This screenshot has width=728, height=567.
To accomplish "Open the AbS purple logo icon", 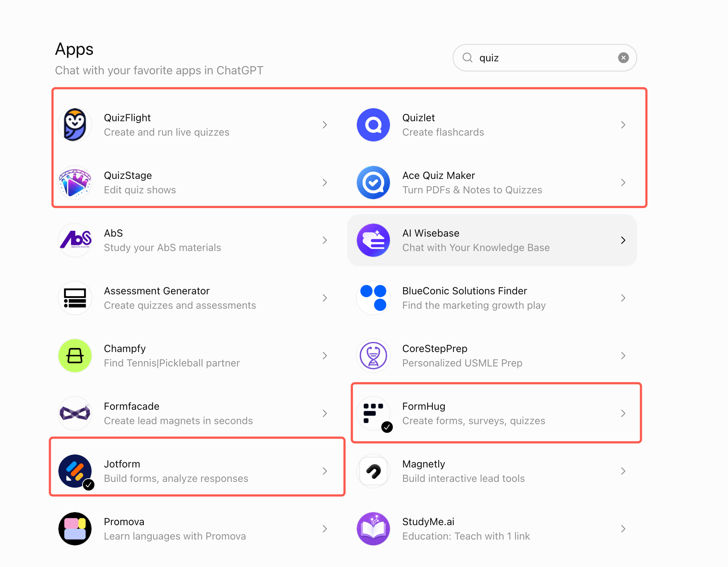I will click(x=75, y=240).
